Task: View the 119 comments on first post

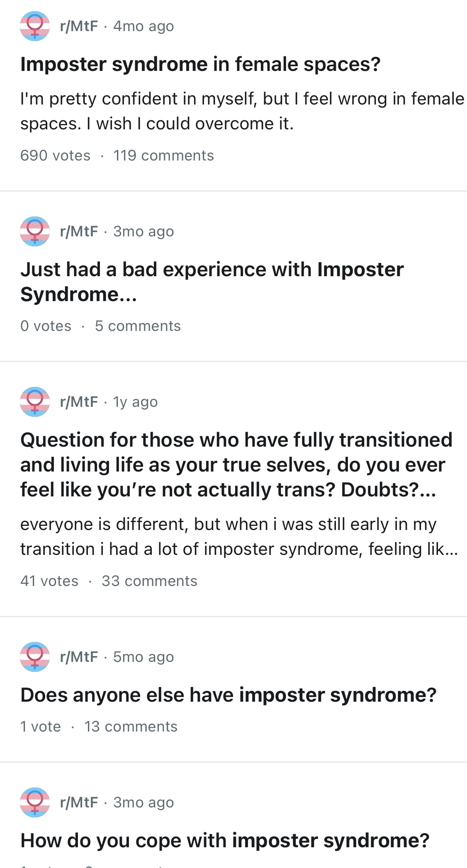Action: (x=164, y=156)
